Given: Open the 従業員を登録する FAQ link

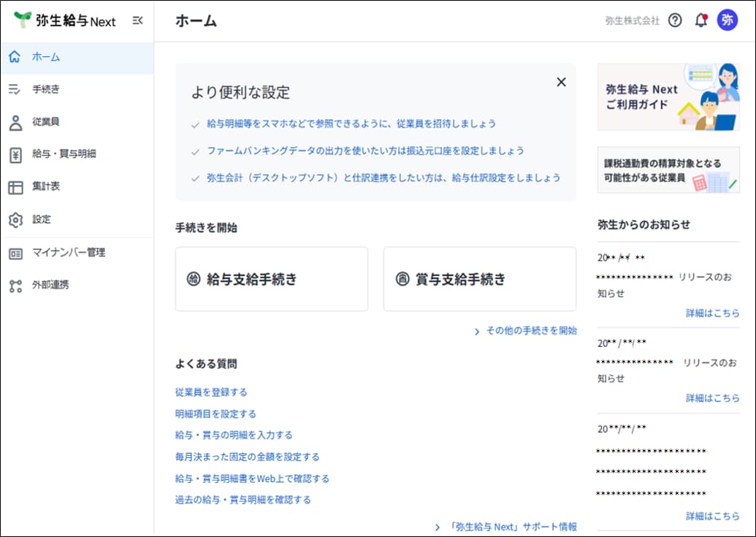Looking at the screenshot, I should coord(211,392).
